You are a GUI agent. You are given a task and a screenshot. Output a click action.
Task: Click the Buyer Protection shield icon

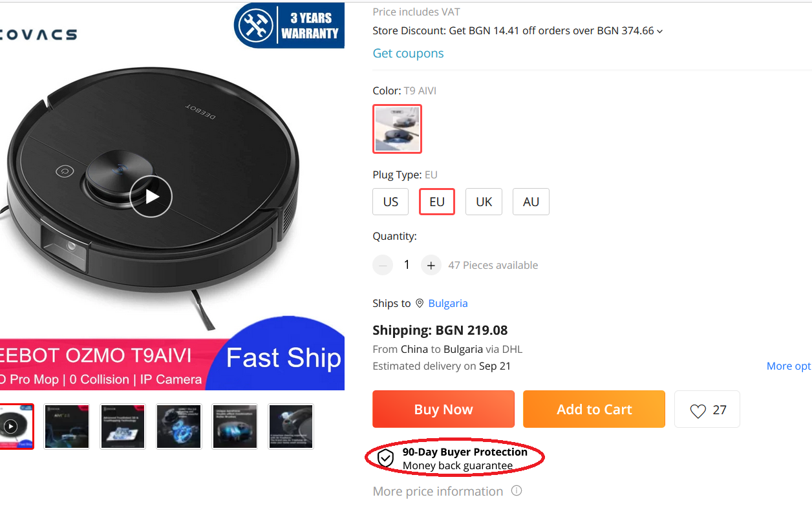[385, 458]
